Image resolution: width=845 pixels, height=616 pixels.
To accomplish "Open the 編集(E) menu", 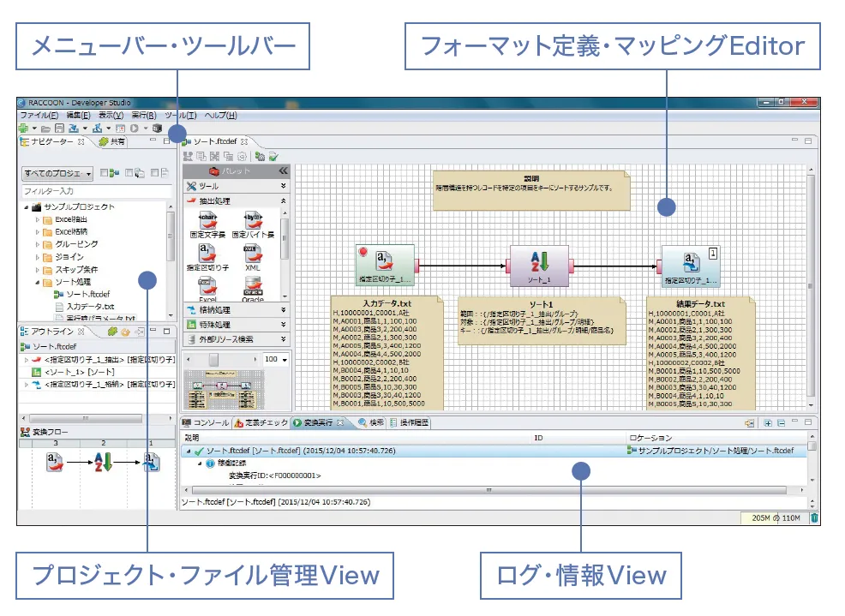I will pyautogui.click(x=78, y=116).
